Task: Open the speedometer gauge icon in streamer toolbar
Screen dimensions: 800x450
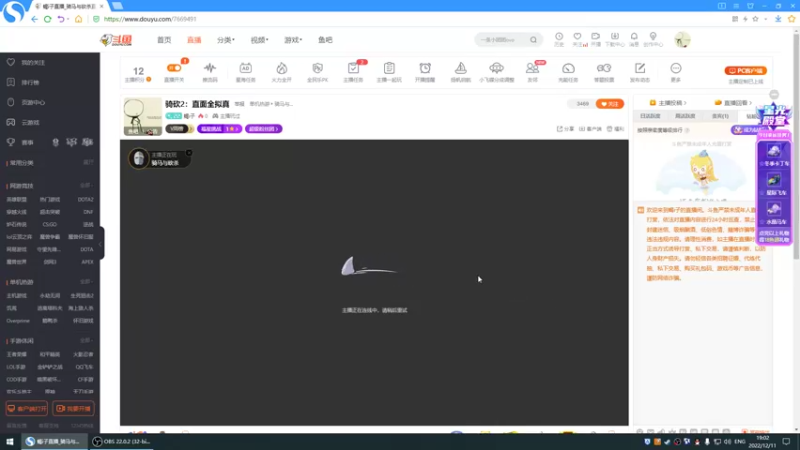Action: click(568, 68)
